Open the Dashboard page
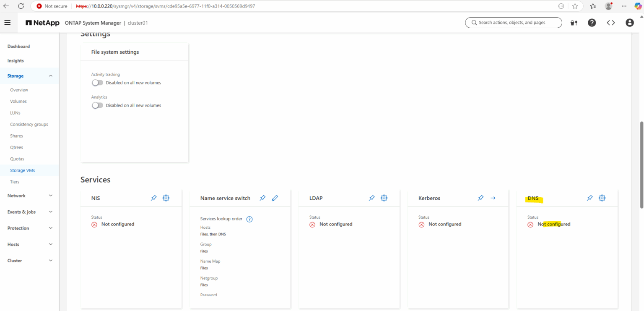The width and height of the screenshot is (644, 311). click(18, 46)
